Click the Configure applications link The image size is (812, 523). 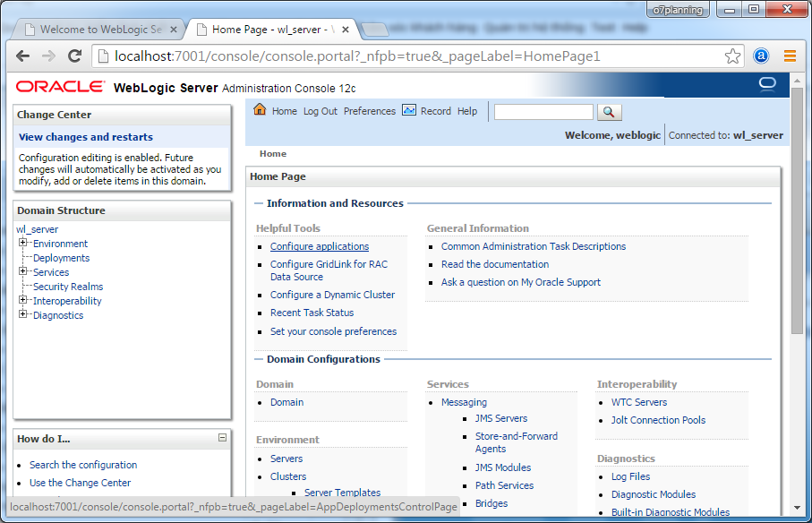(320, 246)
